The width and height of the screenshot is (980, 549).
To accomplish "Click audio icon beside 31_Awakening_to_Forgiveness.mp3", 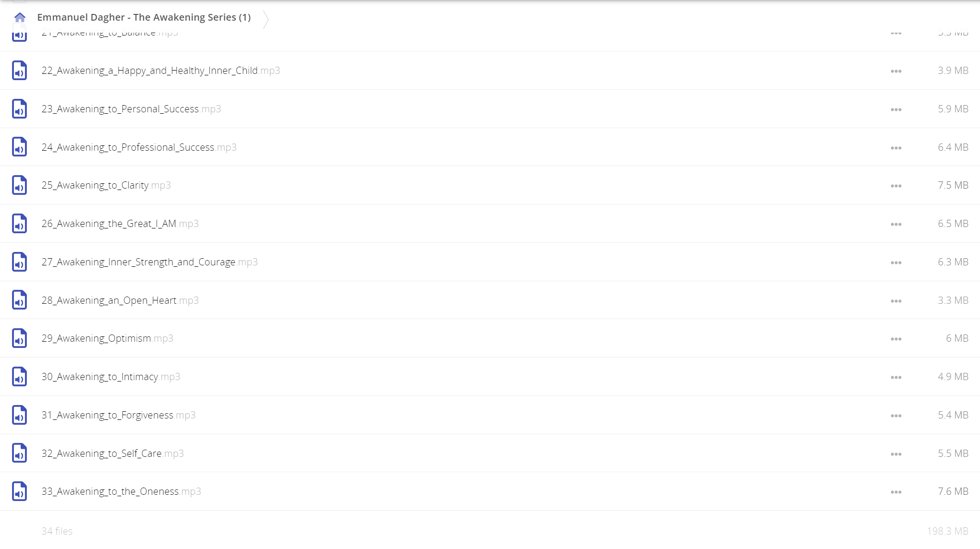I will [19, 415].
